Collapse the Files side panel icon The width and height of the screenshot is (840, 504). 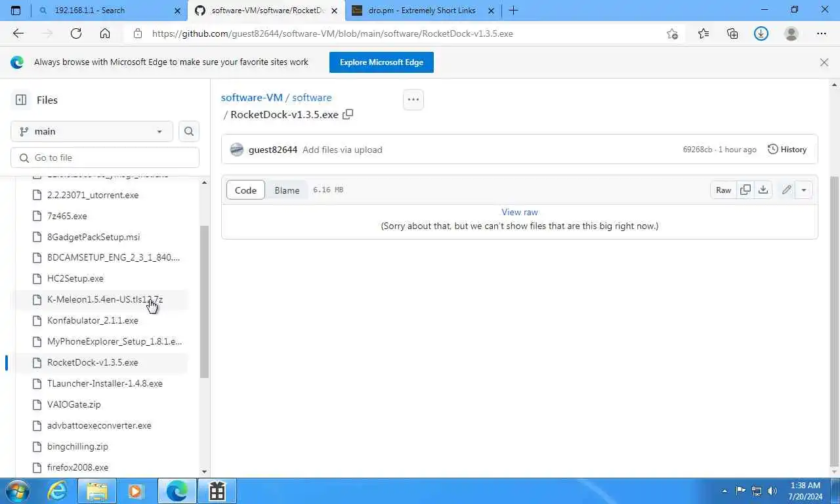(21, 100)
